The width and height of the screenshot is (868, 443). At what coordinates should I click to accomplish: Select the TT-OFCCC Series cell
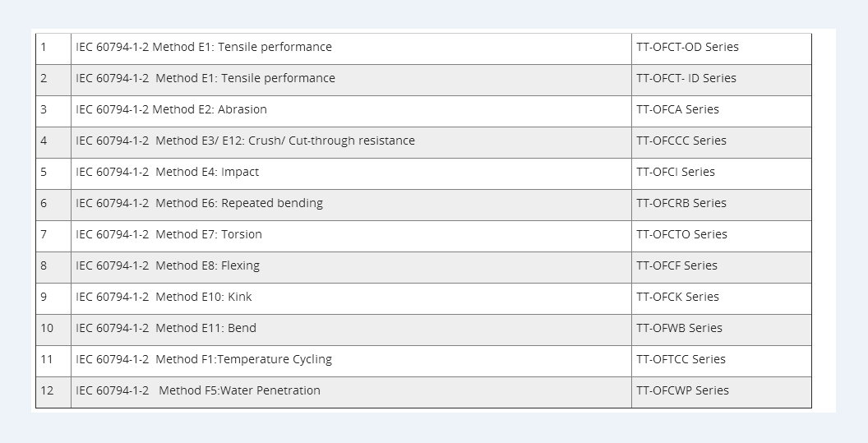pyautogui.click(x=681, y=141)
